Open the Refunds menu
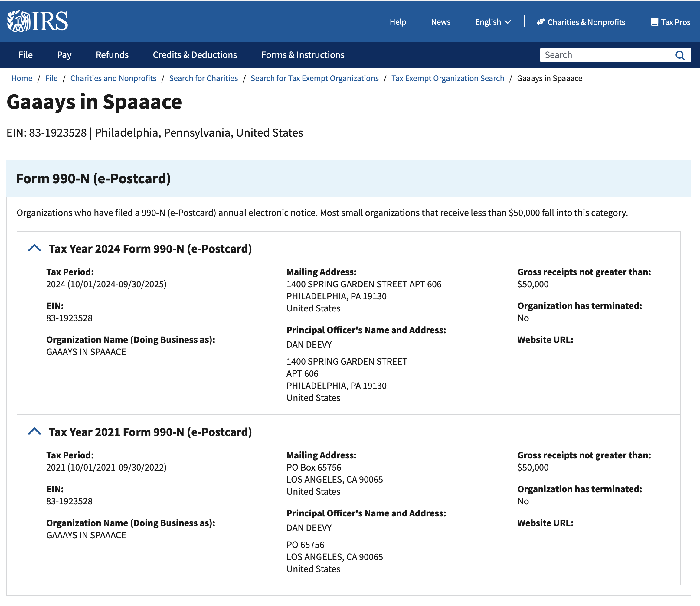The width and height of the screenshot is (700, 606). coord(112,55)
